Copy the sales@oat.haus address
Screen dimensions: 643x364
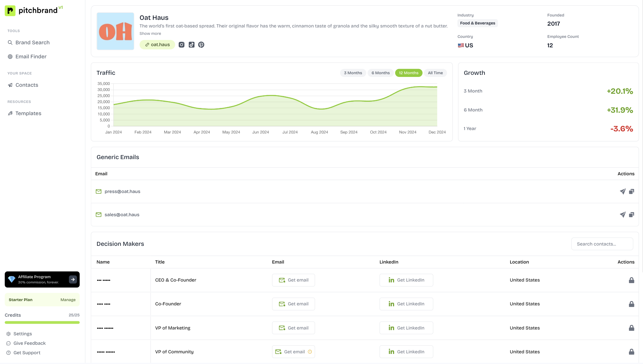pos(631,215)
